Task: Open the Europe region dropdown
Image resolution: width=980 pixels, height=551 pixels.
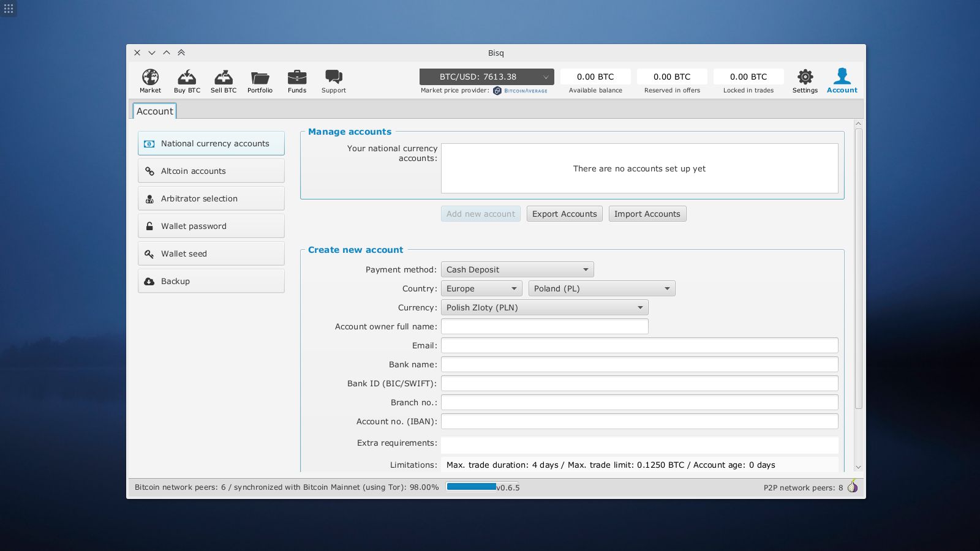Action: tap(481, 288)
